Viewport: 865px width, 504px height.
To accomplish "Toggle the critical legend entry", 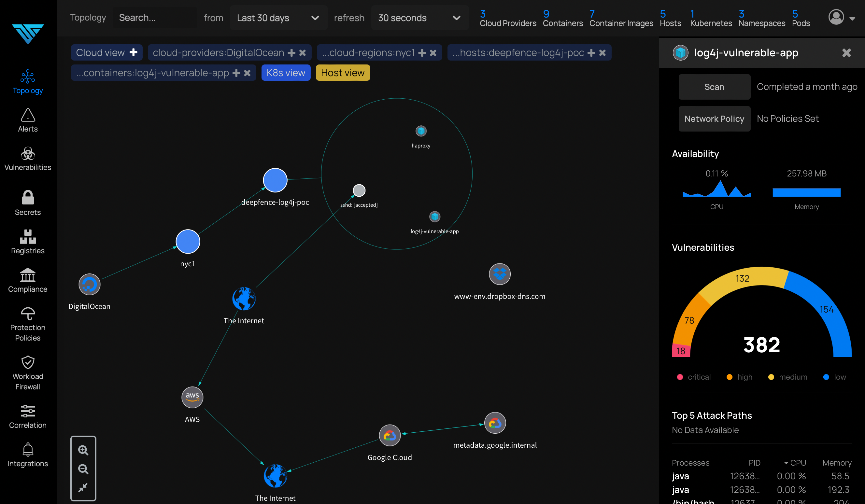I will coord(694,377).
